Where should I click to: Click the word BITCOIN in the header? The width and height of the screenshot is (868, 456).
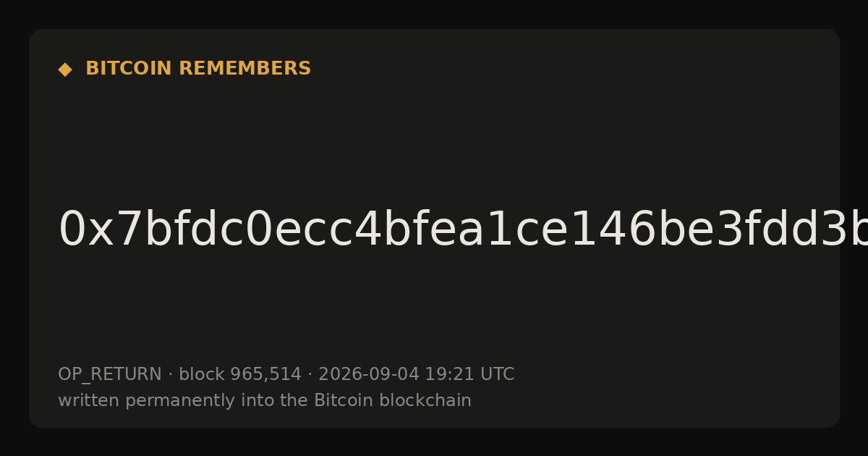(x=129, y=69)
